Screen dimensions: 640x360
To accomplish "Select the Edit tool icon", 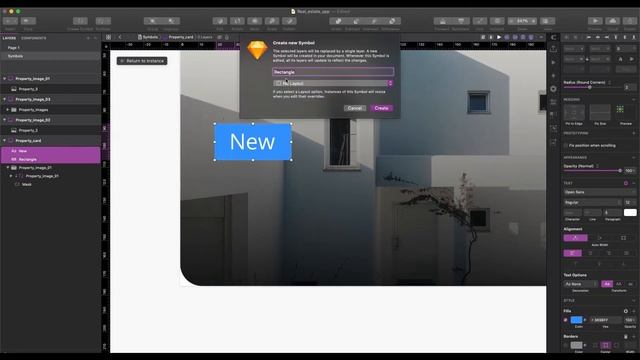I will [220, 21].
